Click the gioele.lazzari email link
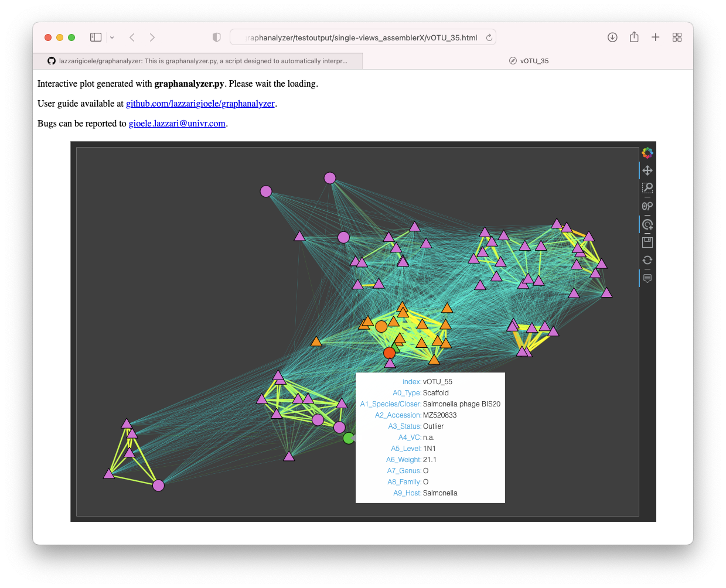 pos(177,123)
